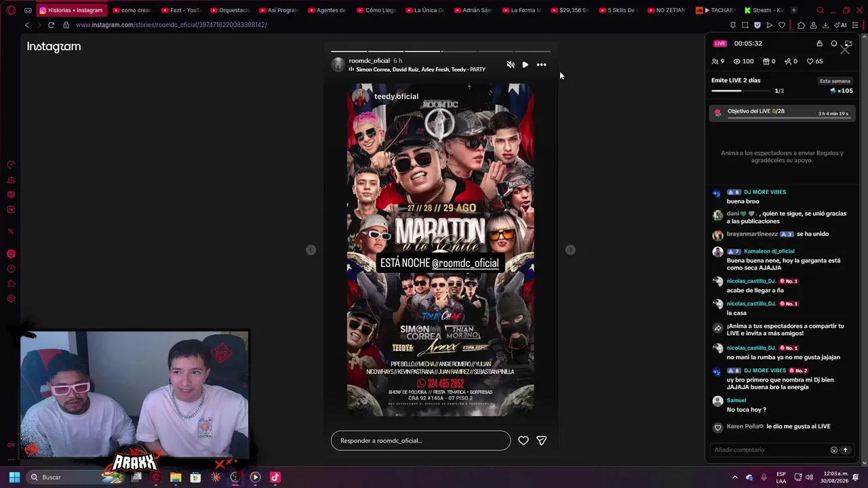
Task: Switch to the 'Historias • Instagram' tab
Action: coord(71,10)
